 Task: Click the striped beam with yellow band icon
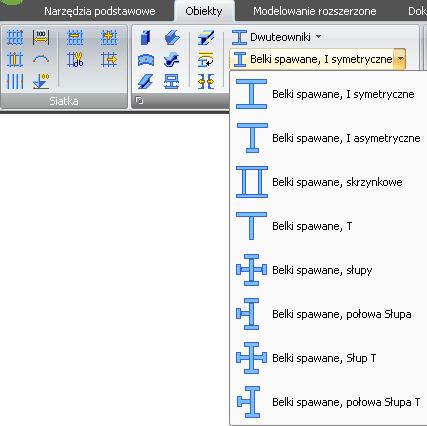click(x=206, y=37)
